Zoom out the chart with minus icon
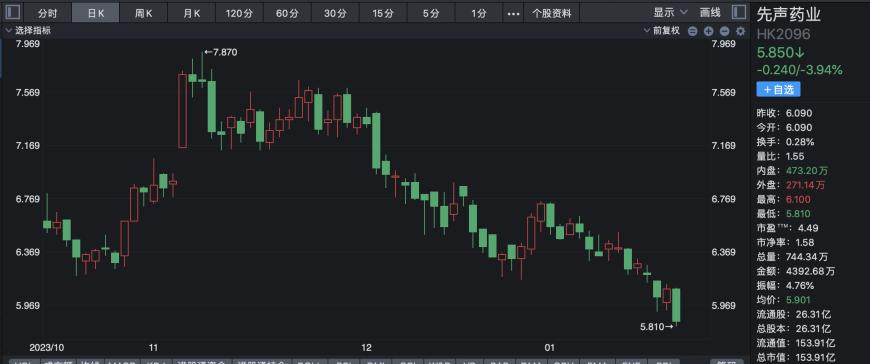Viewport: 870px width, 364px height. (725, 31)
